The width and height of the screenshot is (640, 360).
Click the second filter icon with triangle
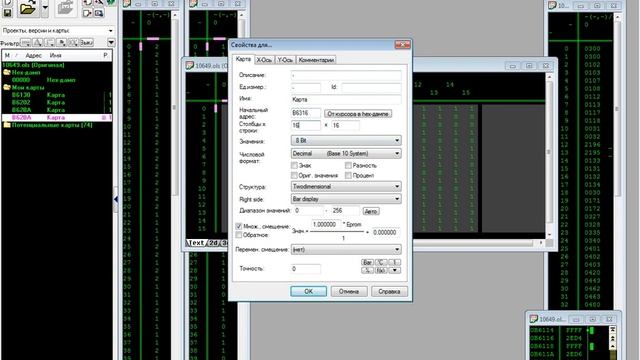pyautogui.click(x=38, y=42)
